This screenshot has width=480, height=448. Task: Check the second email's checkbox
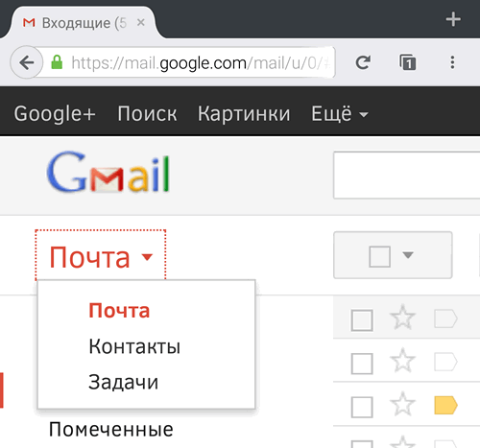362,364
